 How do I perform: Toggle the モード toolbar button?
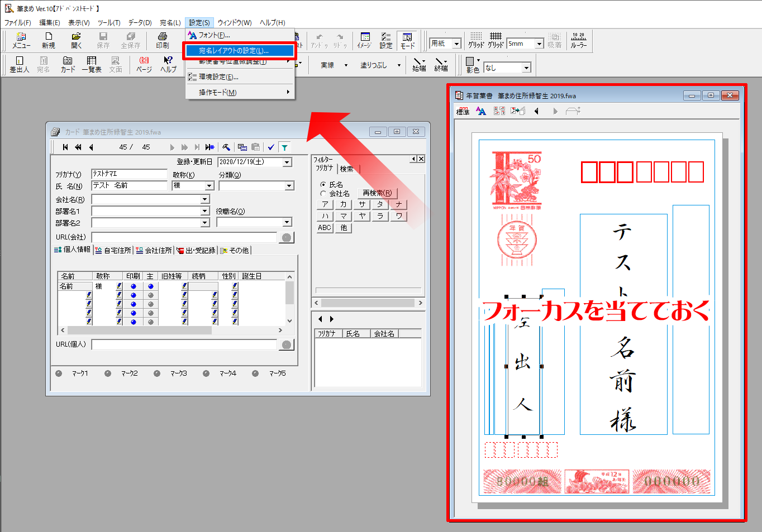coord(408,40)
